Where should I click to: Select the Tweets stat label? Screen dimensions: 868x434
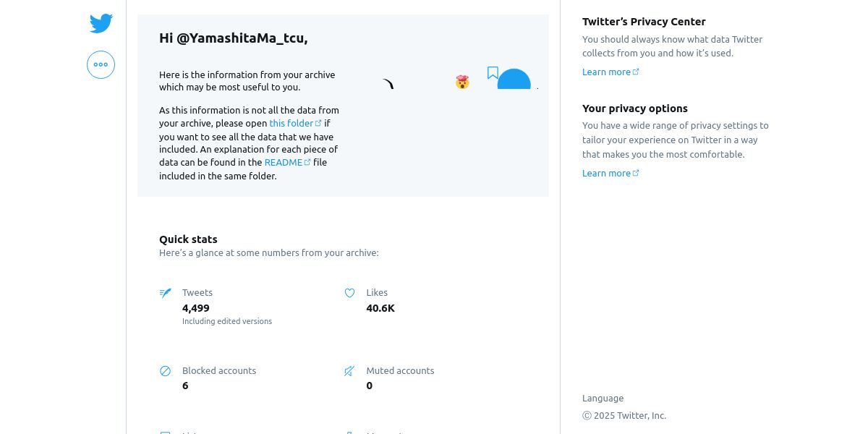click(197, 292)
